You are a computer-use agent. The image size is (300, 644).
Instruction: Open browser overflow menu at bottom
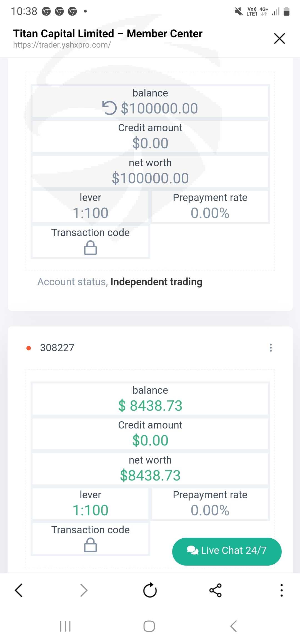[x=281, y=590]
